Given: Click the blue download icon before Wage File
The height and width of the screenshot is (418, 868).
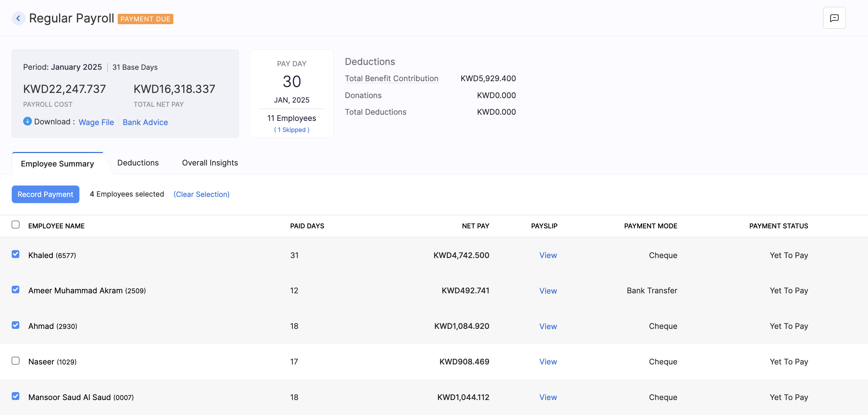Looking at the screenshot, I should point(27,122).
